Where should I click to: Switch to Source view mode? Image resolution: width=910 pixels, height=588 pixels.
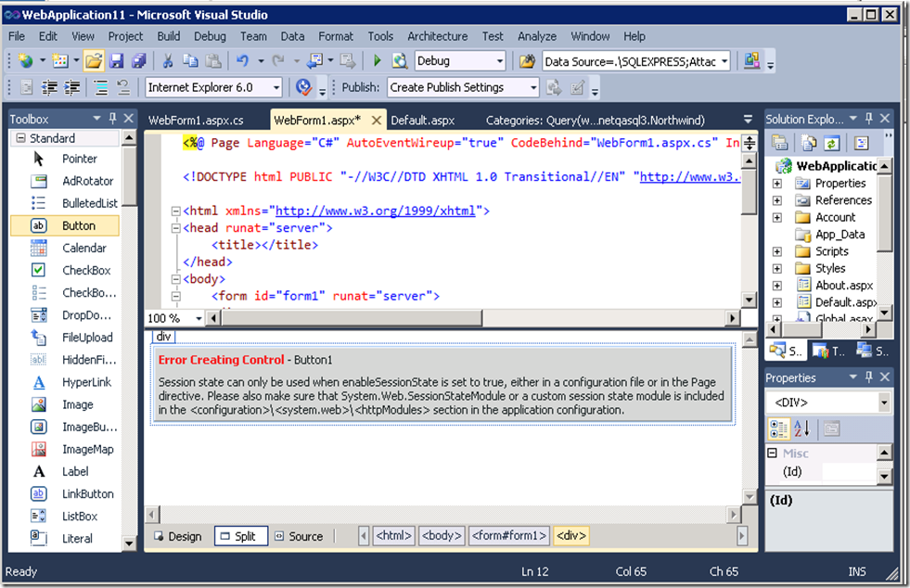(x=299, y=536)
